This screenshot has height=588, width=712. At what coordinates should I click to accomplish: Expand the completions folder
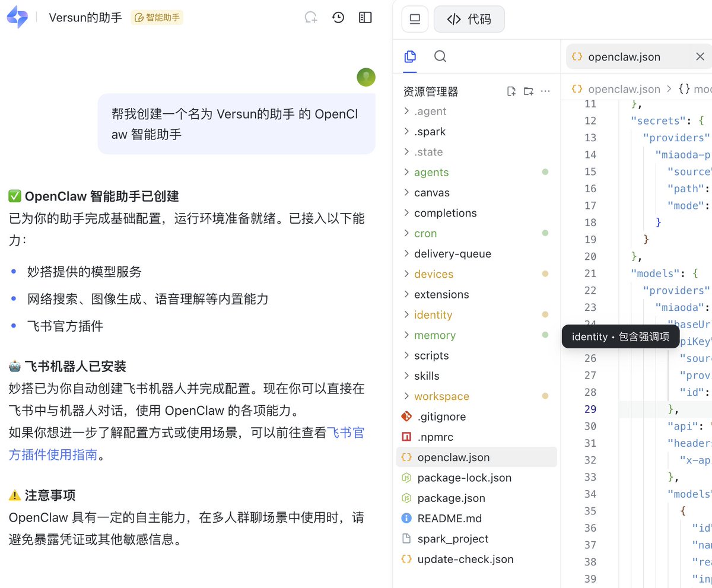point(476,213)
